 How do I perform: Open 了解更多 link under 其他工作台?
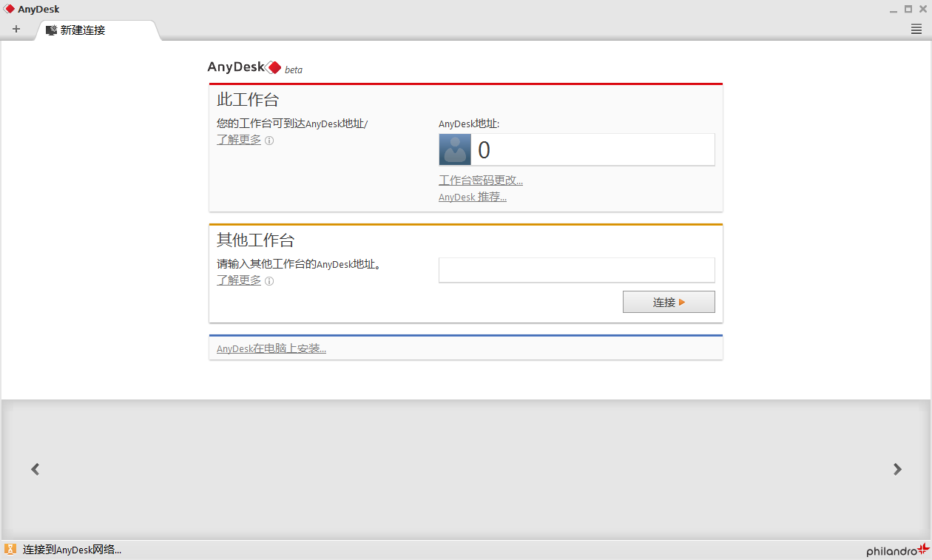[239, 280]
